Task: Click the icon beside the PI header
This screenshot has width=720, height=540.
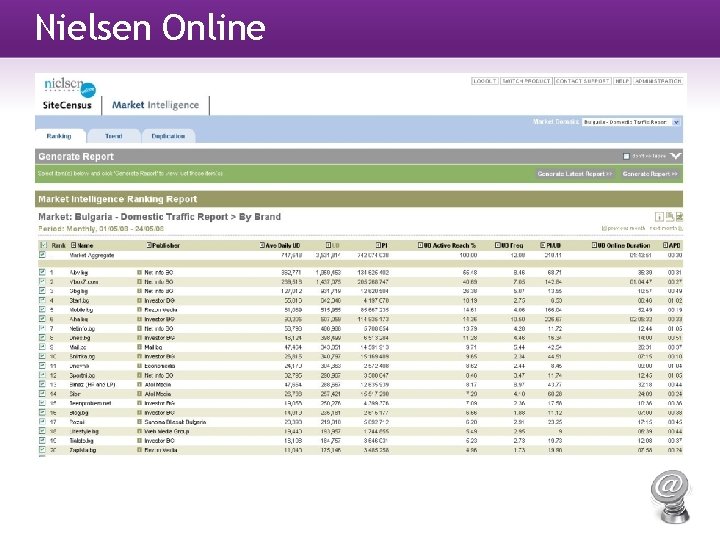Action: point(378,245)
